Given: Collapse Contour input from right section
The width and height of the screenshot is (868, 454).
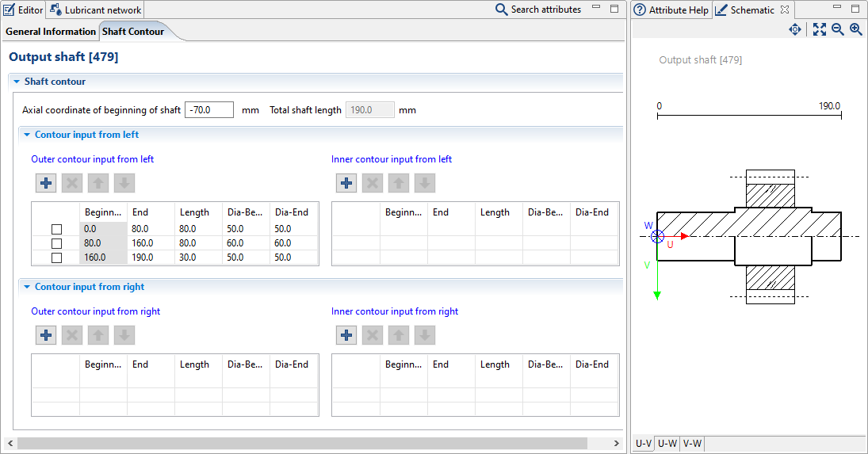Looking at the screenshot, I should click(27, 287).
